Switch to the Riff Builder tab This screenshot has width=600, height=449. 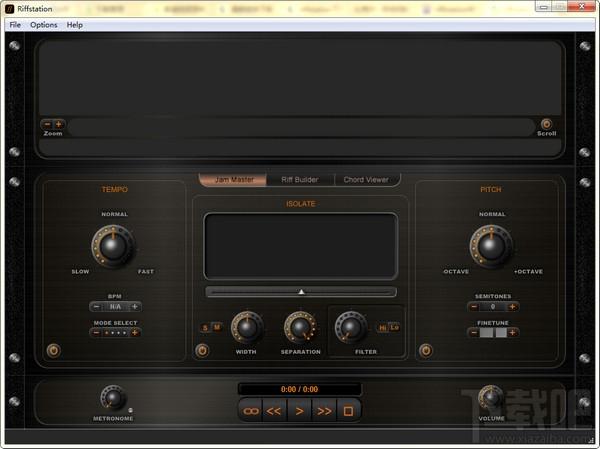click(300, 180)
